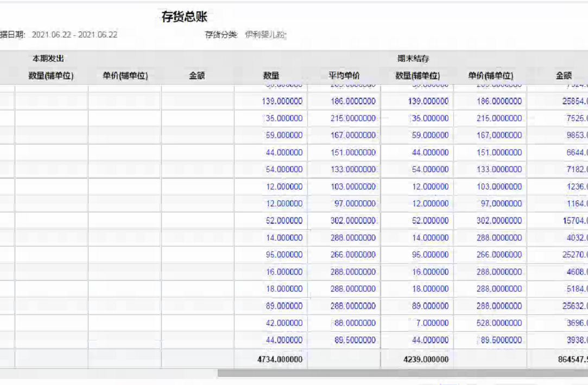Click the horizontal scrollbar under the table
Screen dimensions: 588x385
click(x=402, y=374)
